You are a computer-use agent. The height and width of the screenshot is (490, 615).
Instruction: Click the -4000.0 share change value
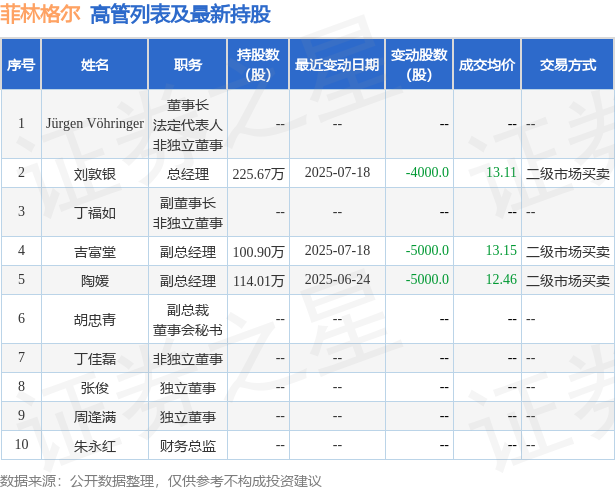(427, 172)
